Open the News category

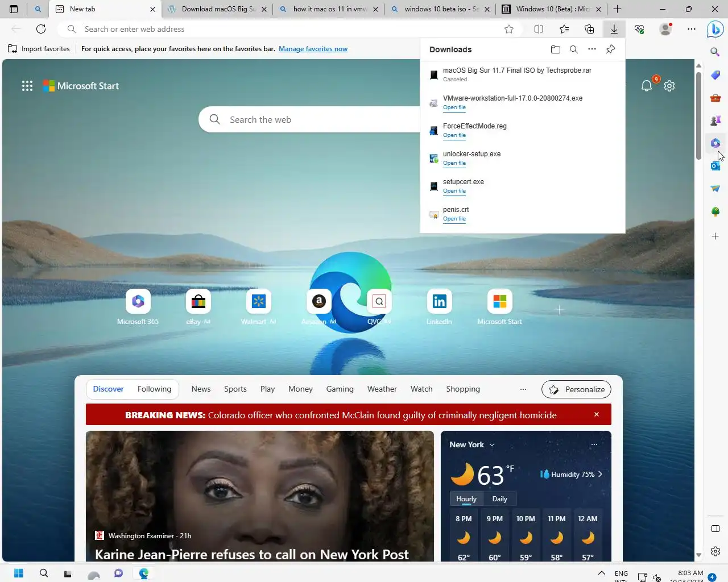click(x=201, y=389)
